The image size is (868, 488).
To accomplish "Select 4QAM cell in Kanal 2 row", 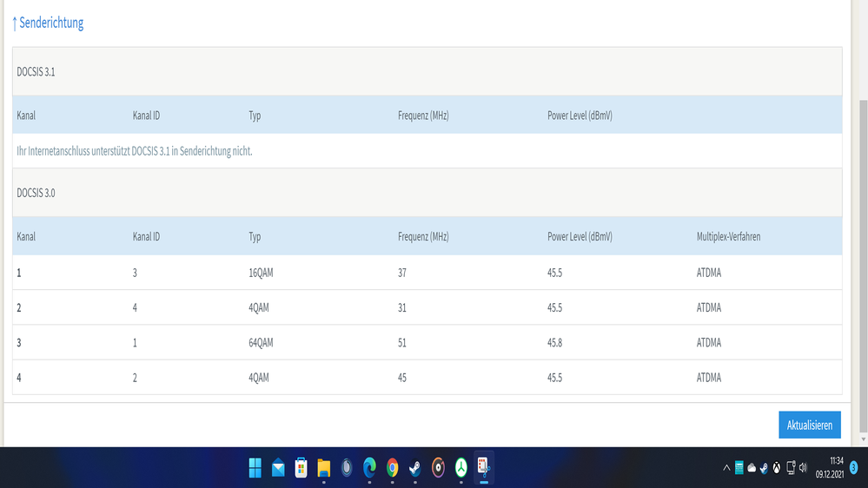I will [259, 307].
